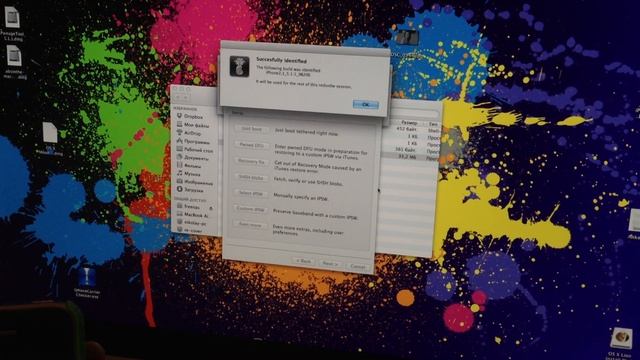The height and width of the screenshot is (360, 640).
Task: Open Музыка in the Finder sidebar
Action: pos(189,174)
